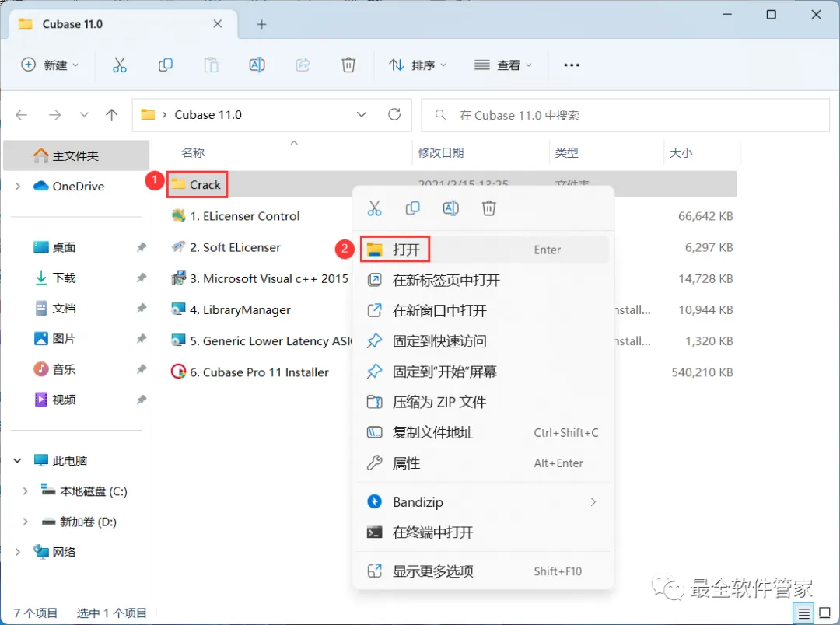Choose 打开 in the context menu

(x=484, y=250)
